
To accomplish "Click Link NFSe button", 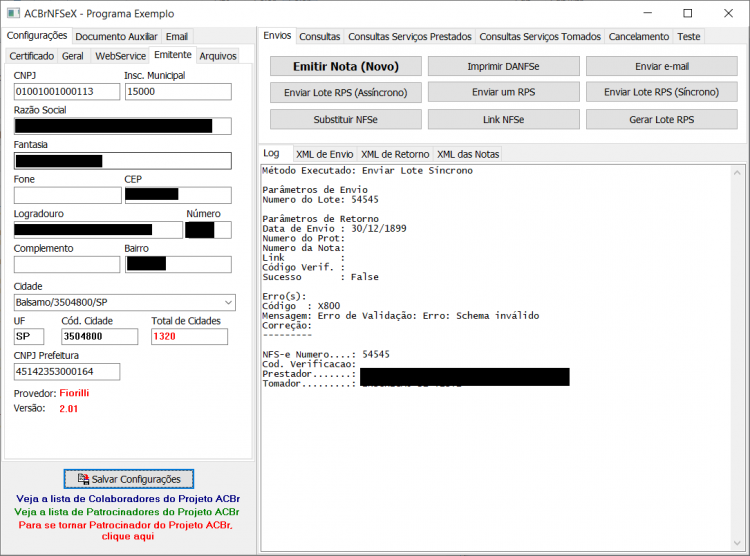I will click(503, 119).
